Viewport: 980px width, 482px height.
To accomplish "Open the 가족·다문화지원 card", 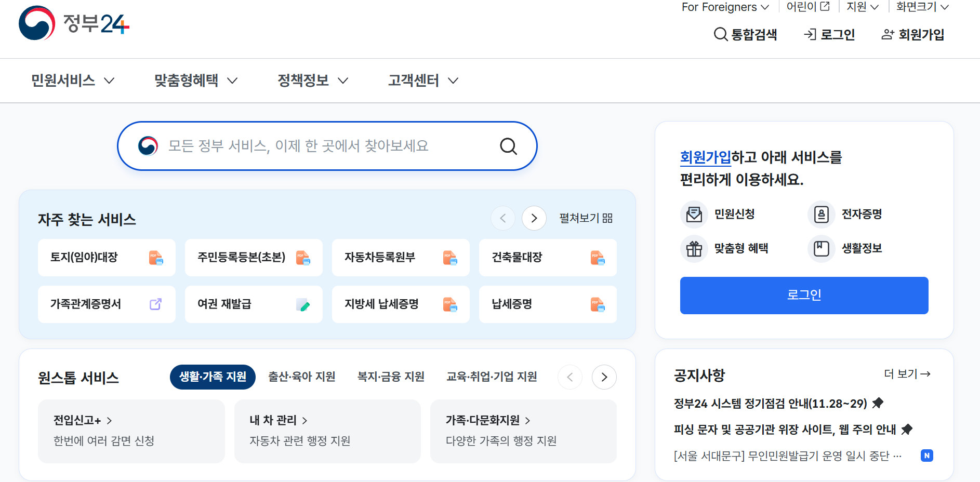I will [x=523, y=431].
